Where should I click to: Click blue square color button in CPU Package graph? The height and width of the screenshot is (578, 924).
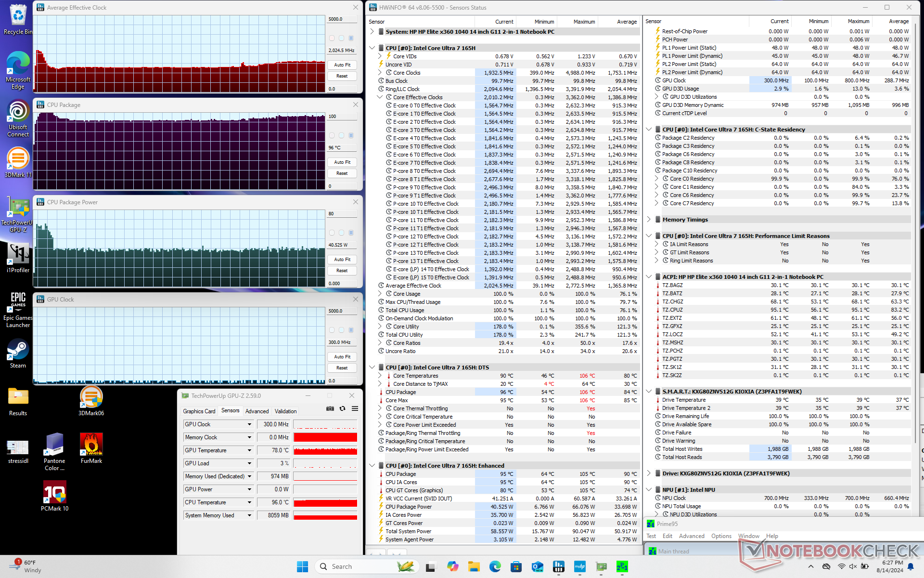pos(351,135)
